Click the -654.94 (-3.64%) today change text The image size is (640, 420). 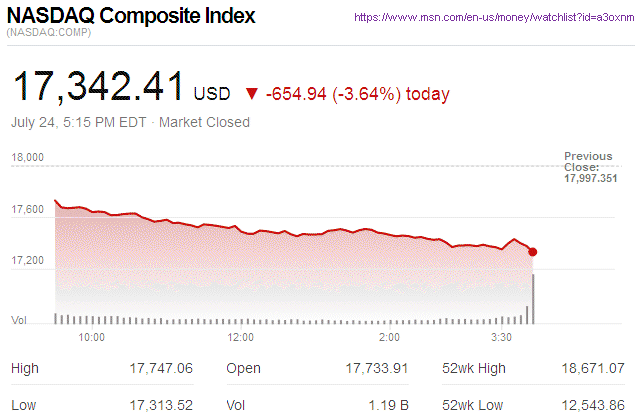tap(357, 94)
